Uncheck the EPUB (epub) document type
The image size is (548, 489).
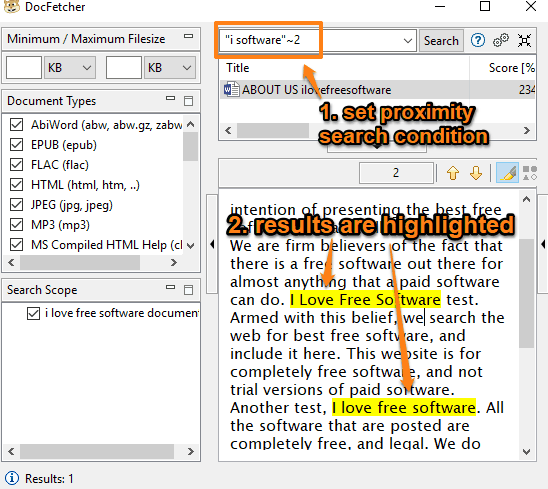pyautogui.click(x=16, y=144)
